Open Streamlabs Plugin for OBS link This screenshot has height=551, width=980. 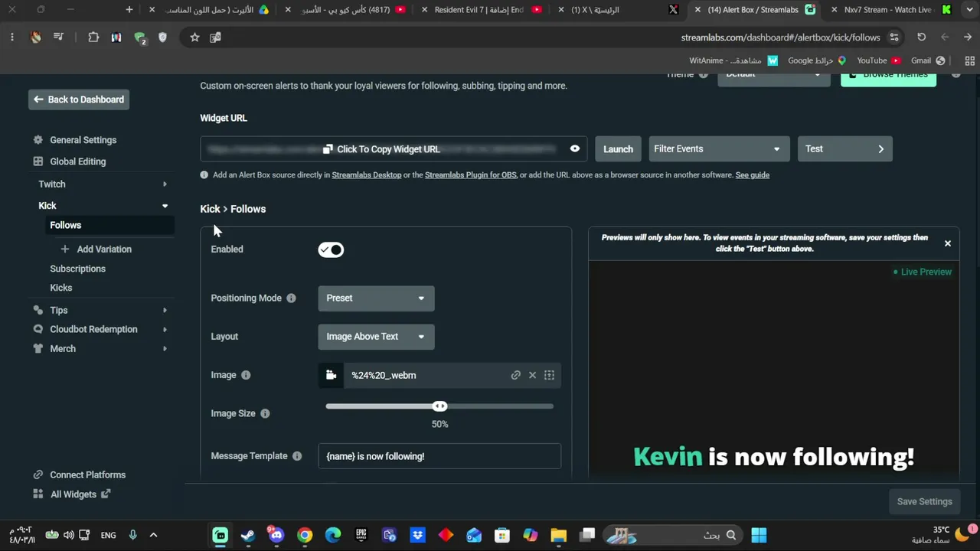(x=471, y=175)
